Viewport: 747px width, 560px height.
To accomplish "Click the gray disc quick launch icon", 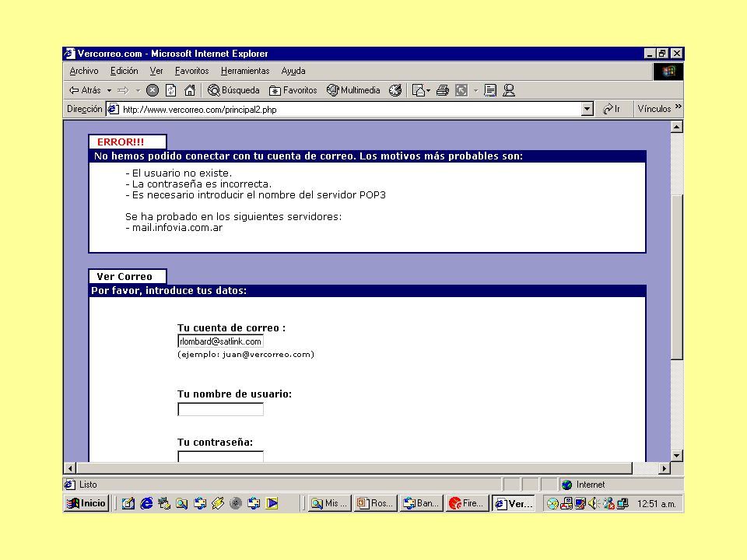I will (x=235, y=503).
